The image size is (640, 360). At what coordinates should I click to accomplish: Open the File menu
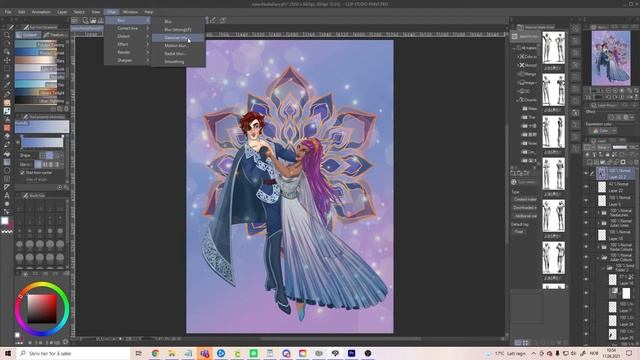8,12
